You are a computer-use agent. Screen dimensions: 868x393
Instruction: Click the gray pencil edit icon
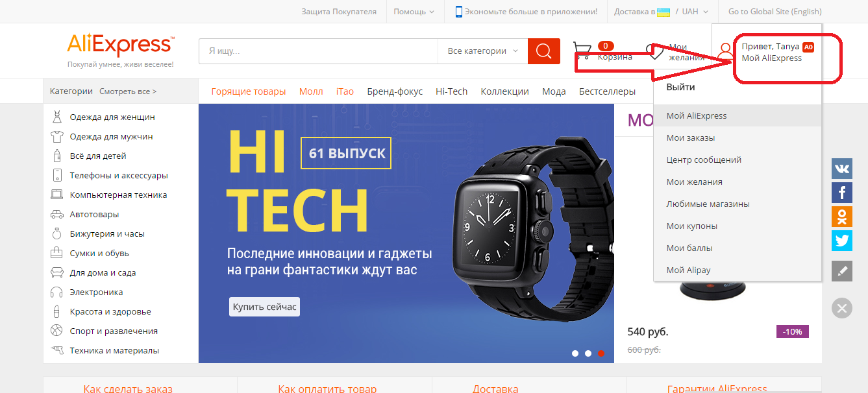click(x=842, y=271)
